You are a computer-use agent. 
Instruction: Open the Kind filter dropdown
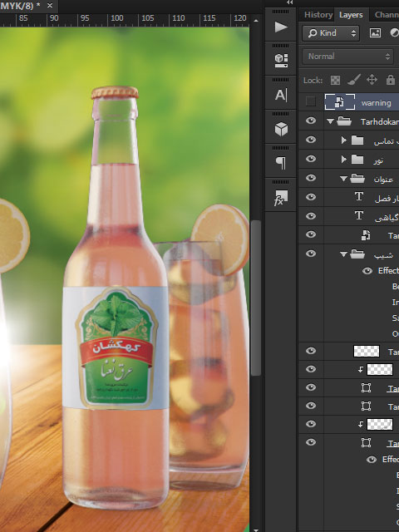pos(331,33)
